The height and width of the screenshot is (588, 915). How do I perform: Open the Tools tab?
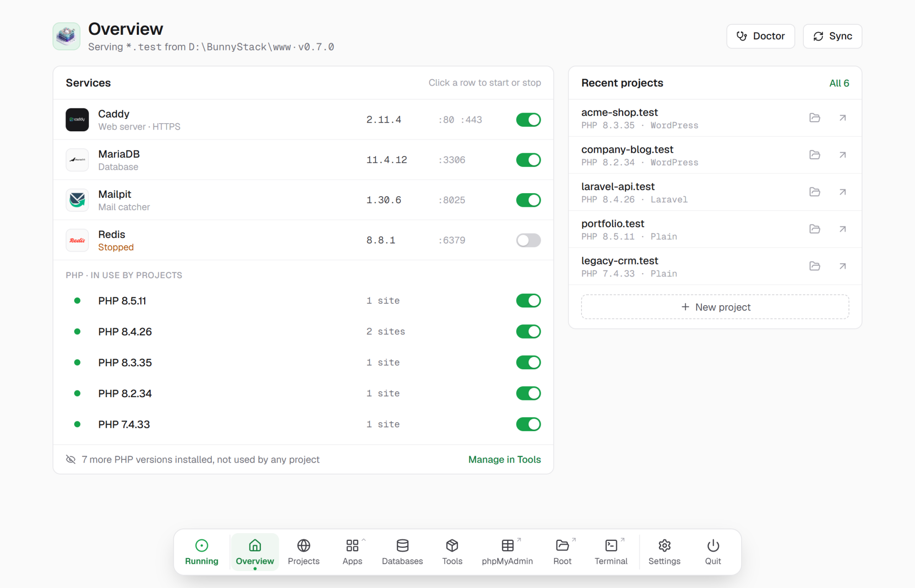click(x=452, y=552)
